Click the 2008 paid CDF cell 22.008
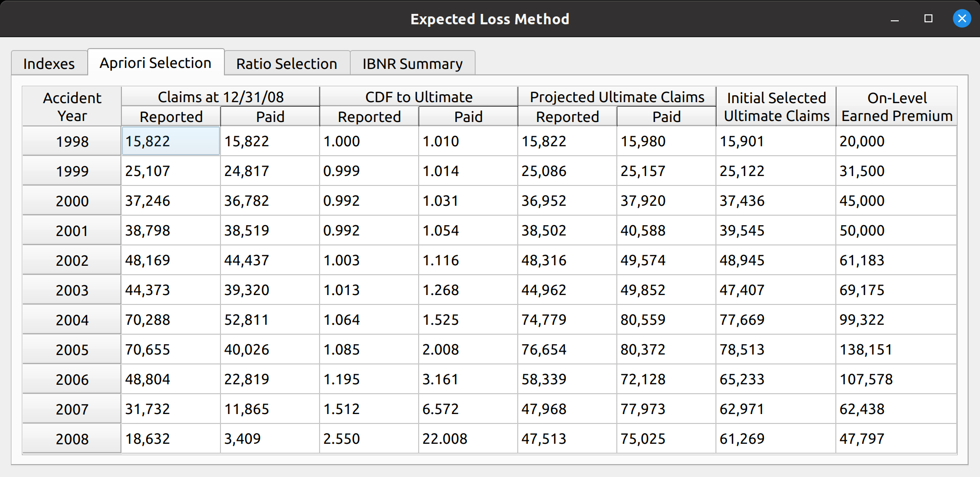This screenshot has width=980, height=477. 468,439
